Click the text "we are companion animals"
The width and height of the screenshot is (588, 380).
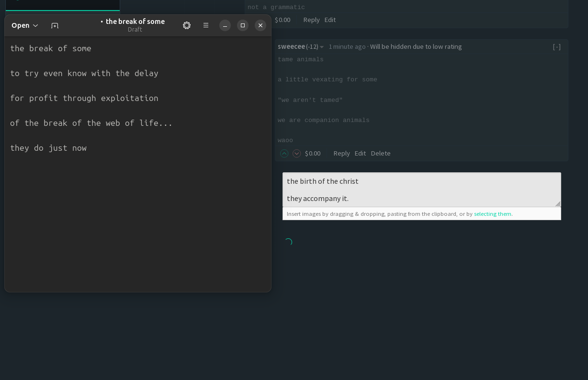324,120
